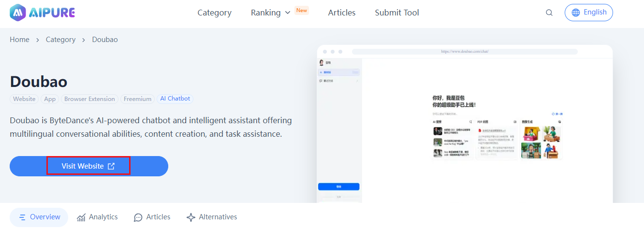Go to Submit Tool page

coord(397,13)
